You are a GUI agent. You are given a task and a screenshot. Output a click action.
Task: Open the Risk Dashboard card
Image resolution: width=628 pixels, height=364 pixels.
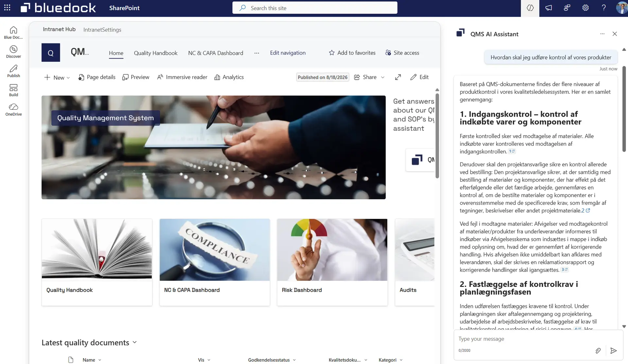pyautogui.click(x=332, y=262)
